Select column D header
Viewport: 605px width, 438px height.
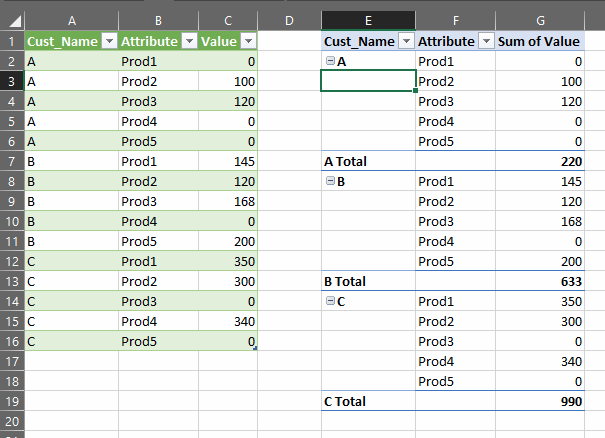[x=289, y=21]
